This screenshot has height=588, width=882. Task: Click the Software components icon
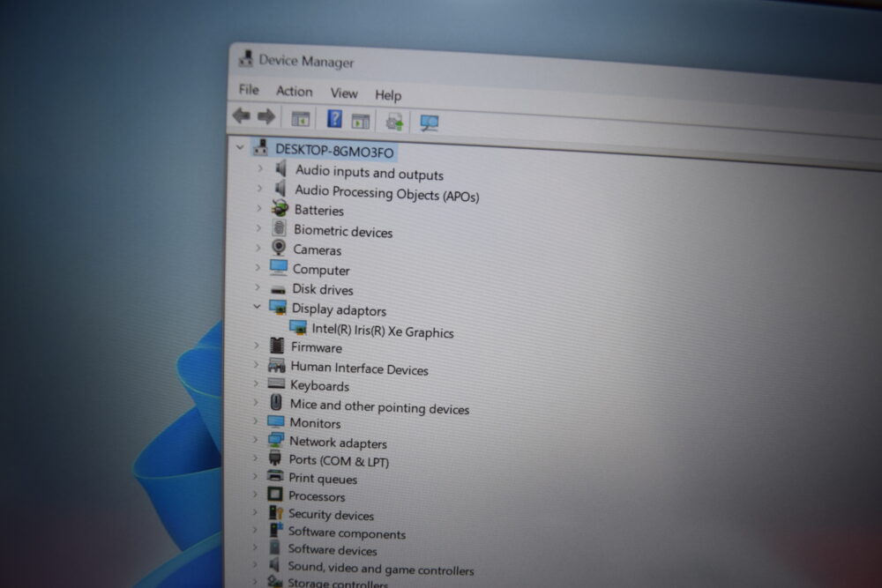tap(275, 530)
